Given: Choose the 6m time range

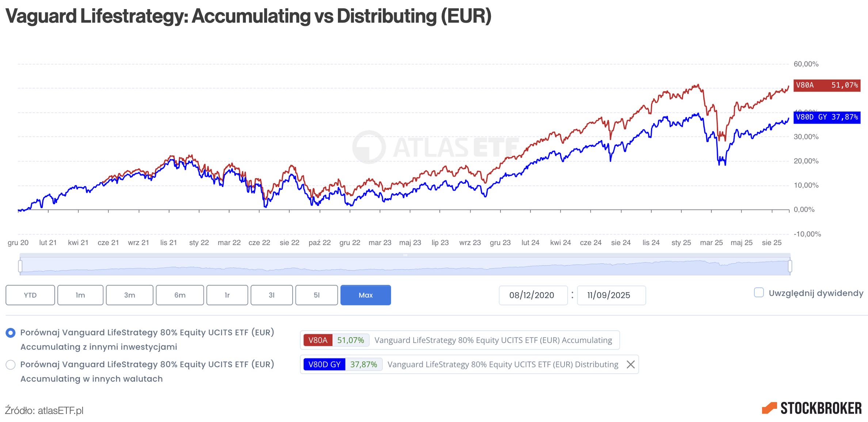Looking at the screenshot, I should [x=180, y=295].
